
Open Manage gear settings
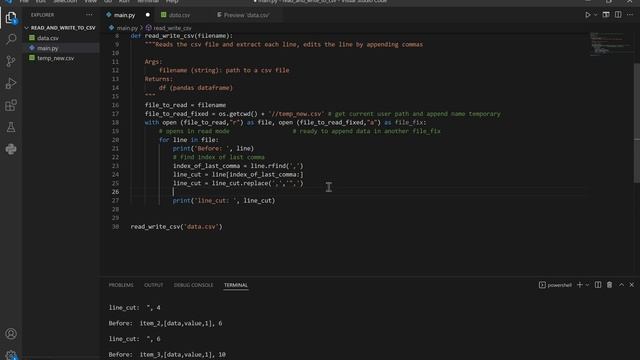pos(11,354)
